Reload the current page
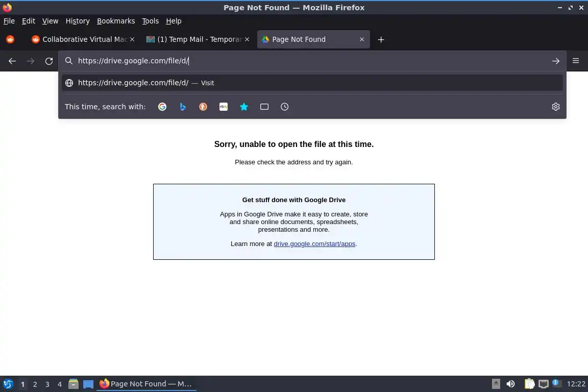 click(49, 61)
